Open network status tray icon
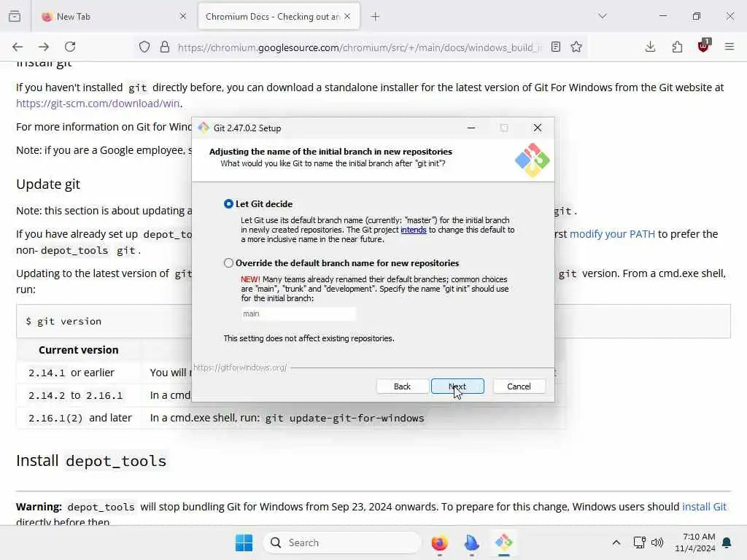Screen dimensions: 747x560 pyautogui.click(x=639, y=542)
